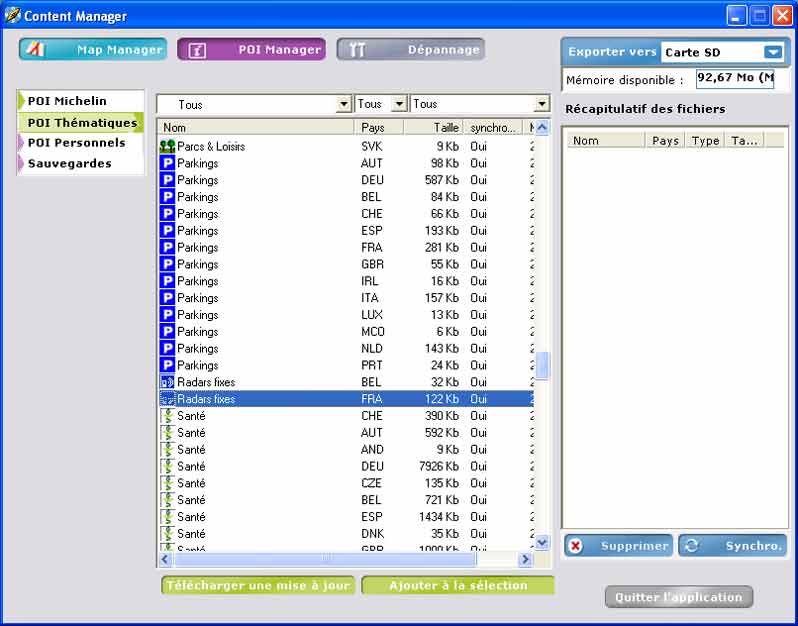Click the Parcs & Loisirs SVK tree icon
The image size is (798, 626).
[x=167, y=147]
